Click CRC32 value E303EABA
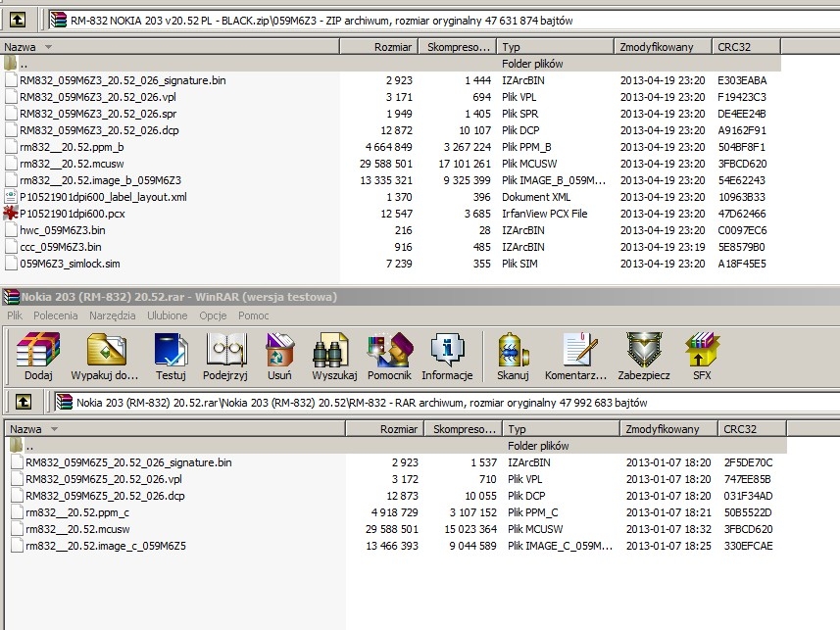The width and height of the screenshot is (840, 630). (x=742, y=80)
